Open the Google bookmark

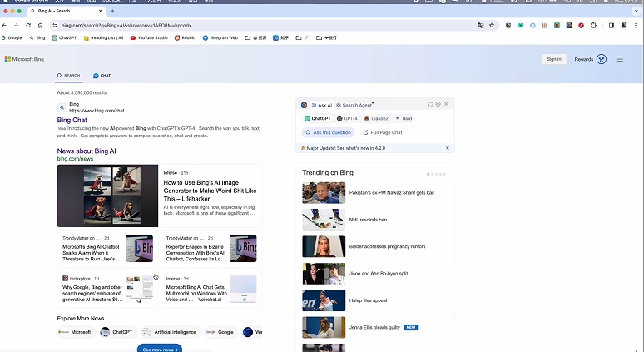tap(12, 37)
